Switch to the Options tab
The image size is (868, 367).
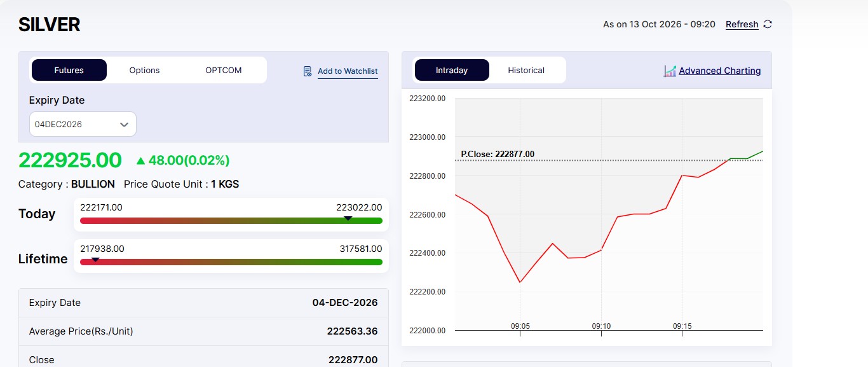(x=144, y=70)
